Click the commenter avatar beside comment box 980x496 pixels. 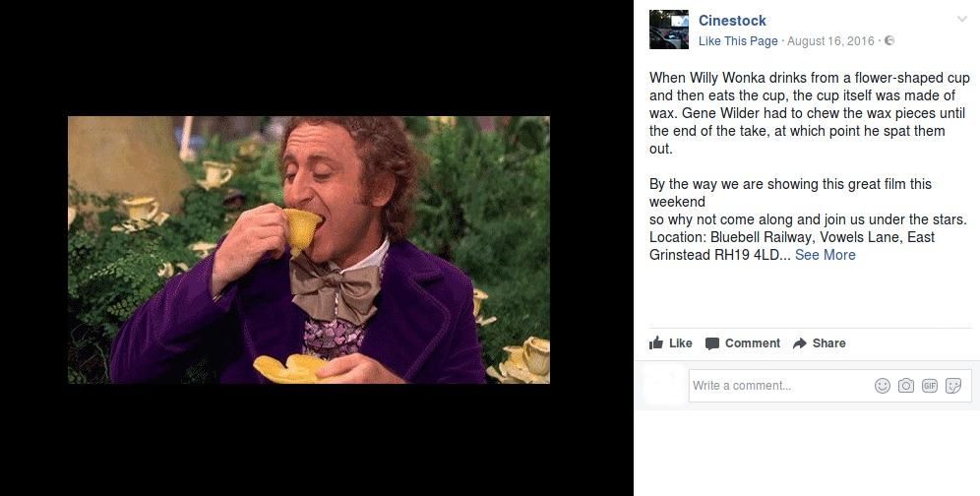[664, 386]
